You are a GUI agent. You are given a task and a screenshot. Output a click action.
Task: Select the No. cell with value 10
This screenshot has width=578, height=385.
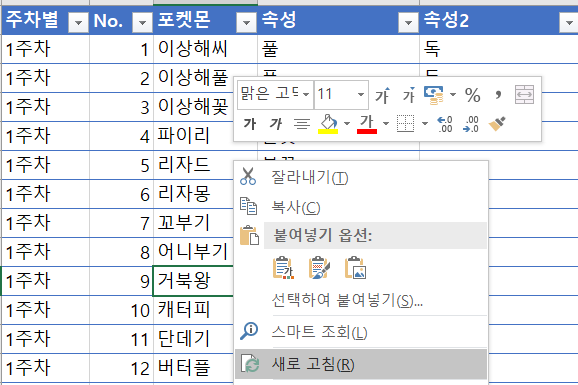121,310
